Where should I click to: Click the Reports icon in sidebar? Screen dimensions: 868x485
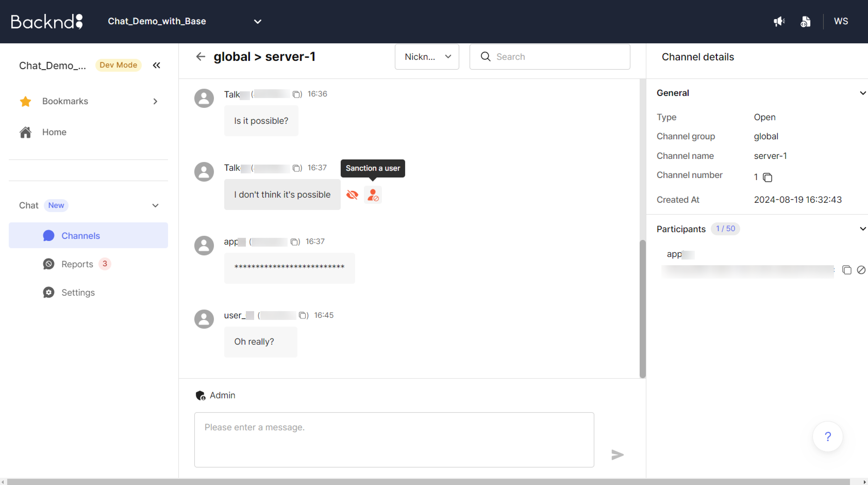(49, 264)
